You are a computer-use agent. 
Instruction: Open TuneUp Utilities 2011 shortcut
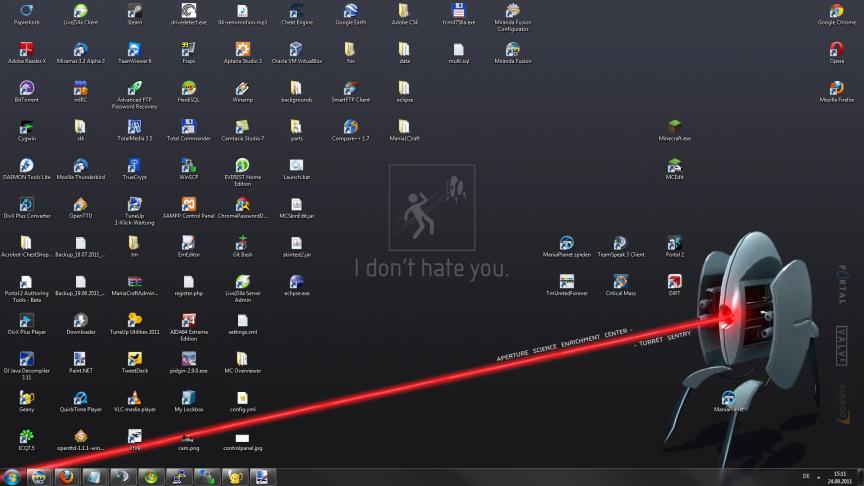click(134, 323)
